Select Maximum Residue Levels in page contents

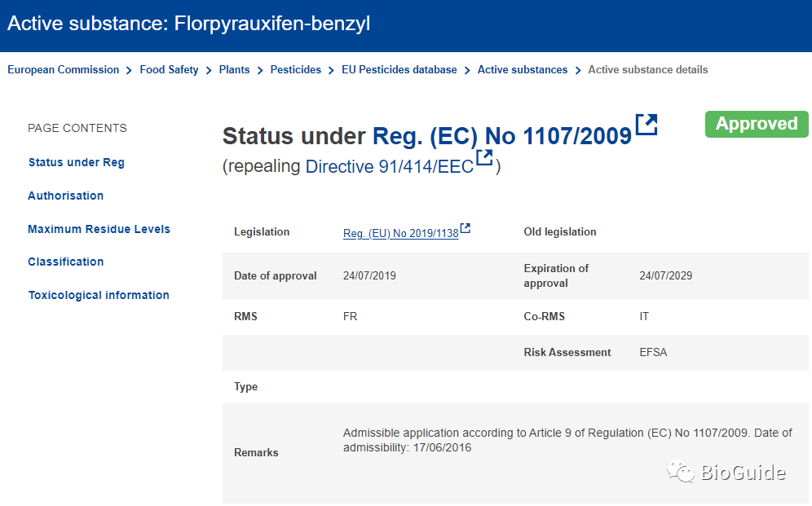click(x=99, y=229)
